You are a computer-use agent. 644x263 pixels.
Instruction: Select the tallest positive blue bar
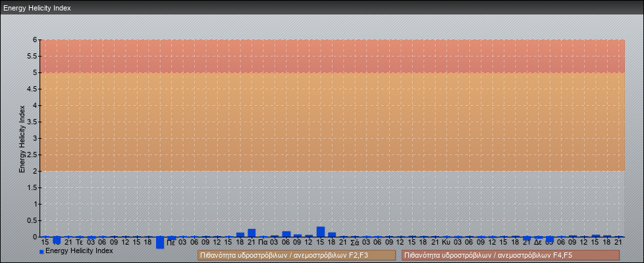321,232
